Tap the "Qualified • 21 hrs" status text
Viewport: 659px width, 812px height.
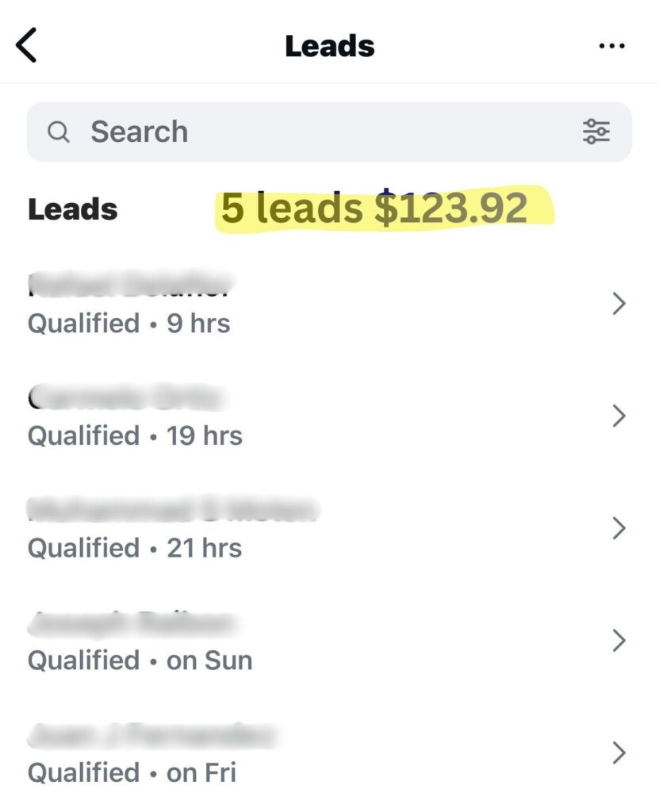135,548
